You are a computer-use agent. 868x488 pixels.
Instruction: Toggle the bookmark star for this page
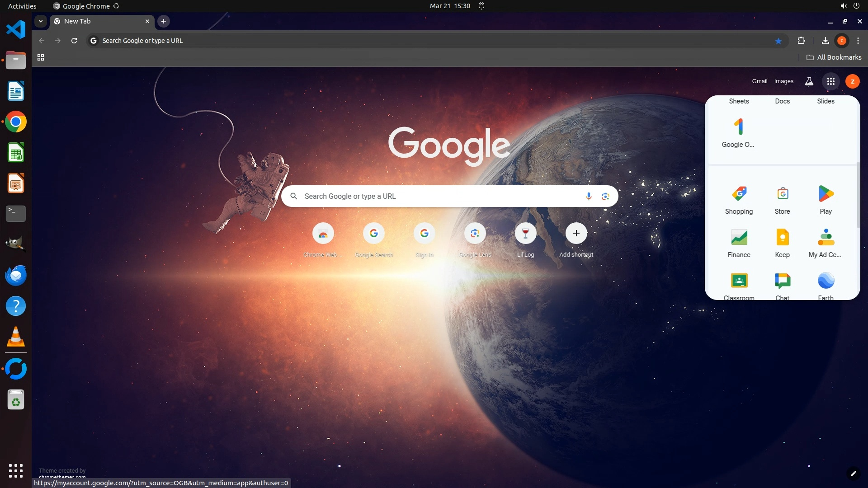pyautogui.click(x=778, y=41)
